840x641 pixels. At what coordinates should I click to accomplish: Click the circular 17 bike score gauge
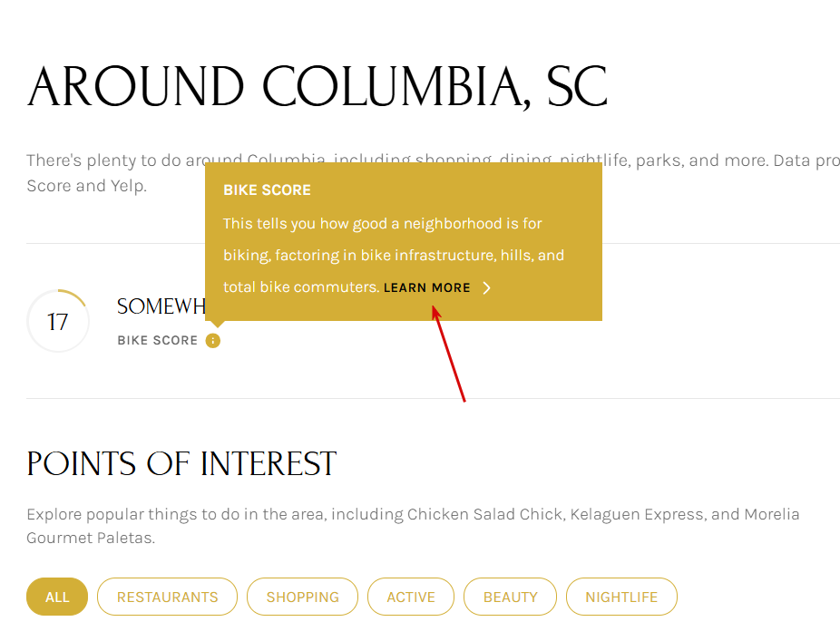pos(58,321)
